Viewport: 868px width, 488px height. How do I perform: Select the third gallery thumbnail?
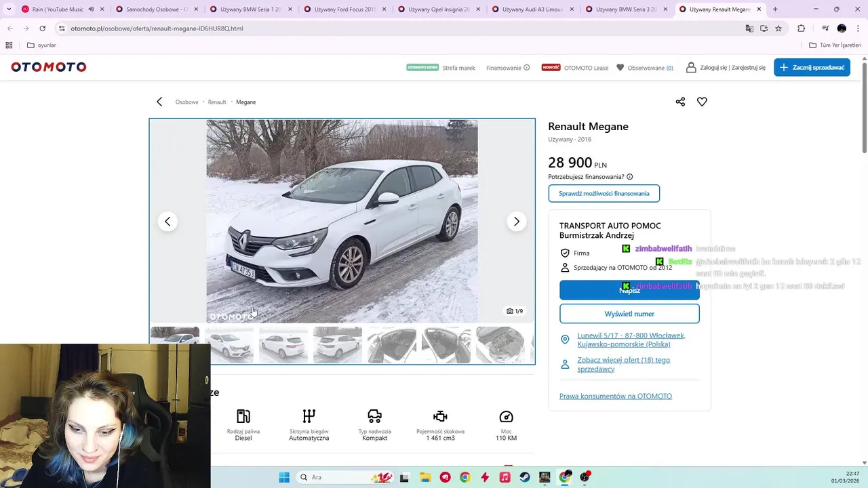(x=283, y=345)
